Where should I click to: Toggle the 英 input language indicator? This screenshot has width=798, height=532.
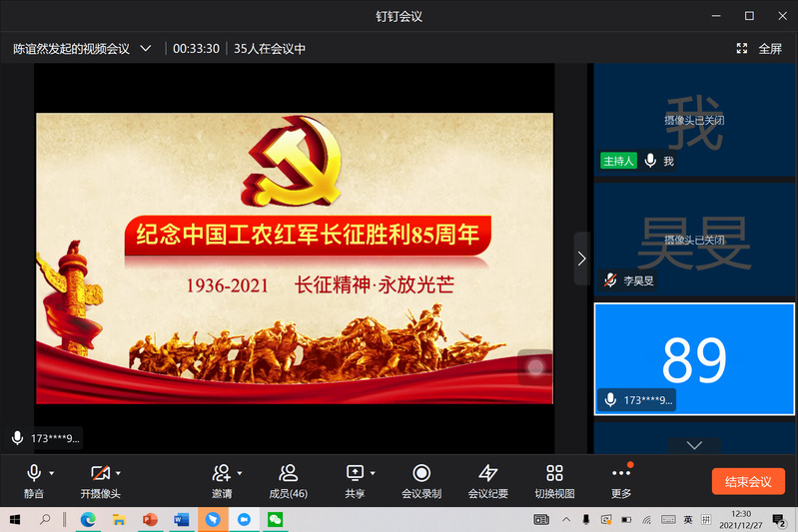click(x=687, y=519)
